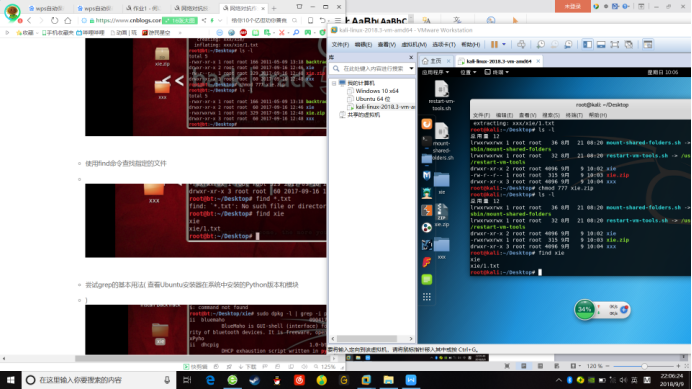Open Microsoft Edge from the taskbar

point(210,380)
